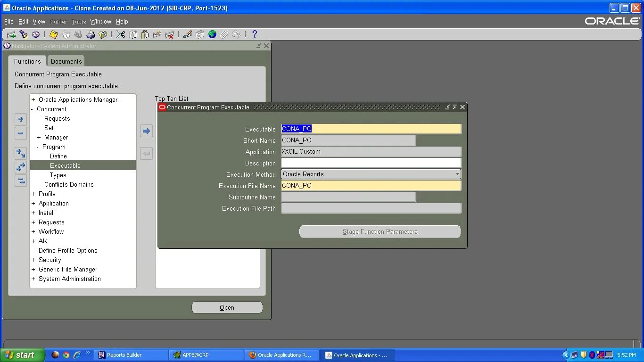Click the Execution File Name field

(x=371, y=185)
